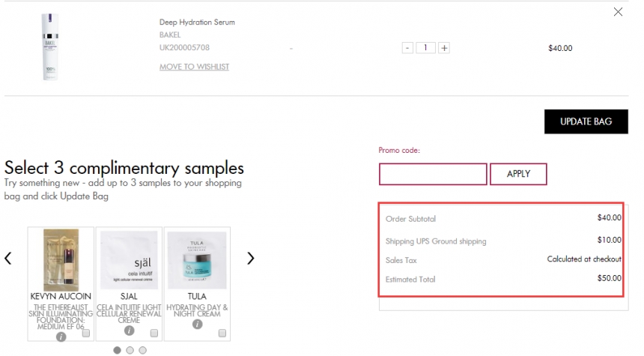Image resolution: width=644 pixels, height=356 pixels.
Task: Go to previous samples with left arrow
Action: (x=7, y=258)
